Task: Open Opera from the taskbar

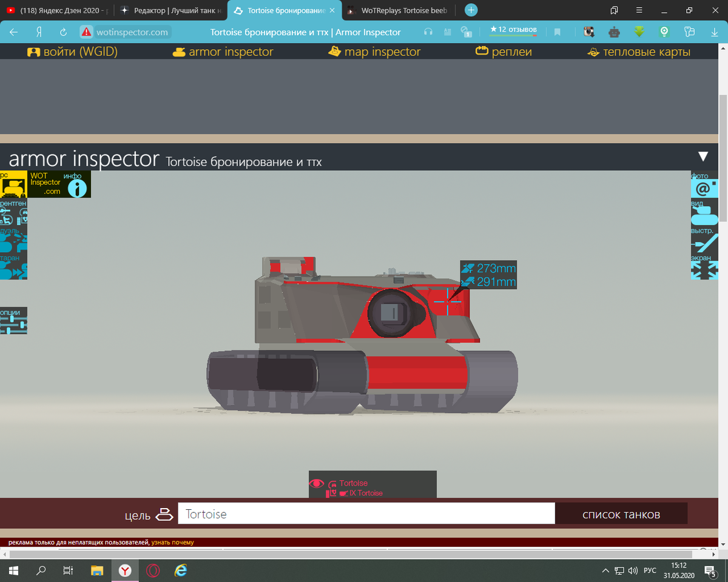Action: [153, 570]
